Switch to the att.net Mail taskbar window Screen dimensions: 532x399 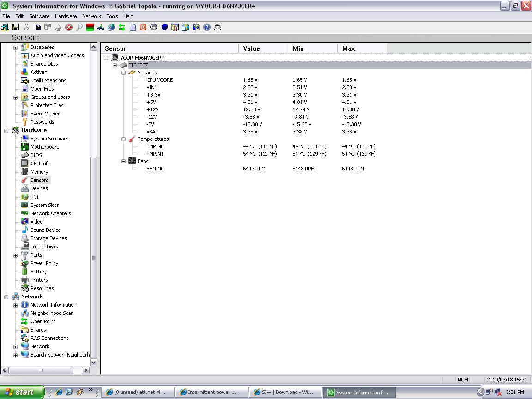(138, 392)
